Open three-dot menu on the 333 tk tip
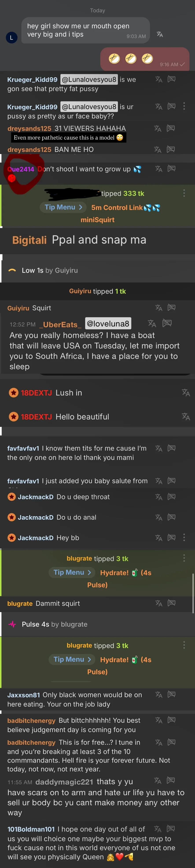This screenshot has width=195, height=868. [184, 193]
